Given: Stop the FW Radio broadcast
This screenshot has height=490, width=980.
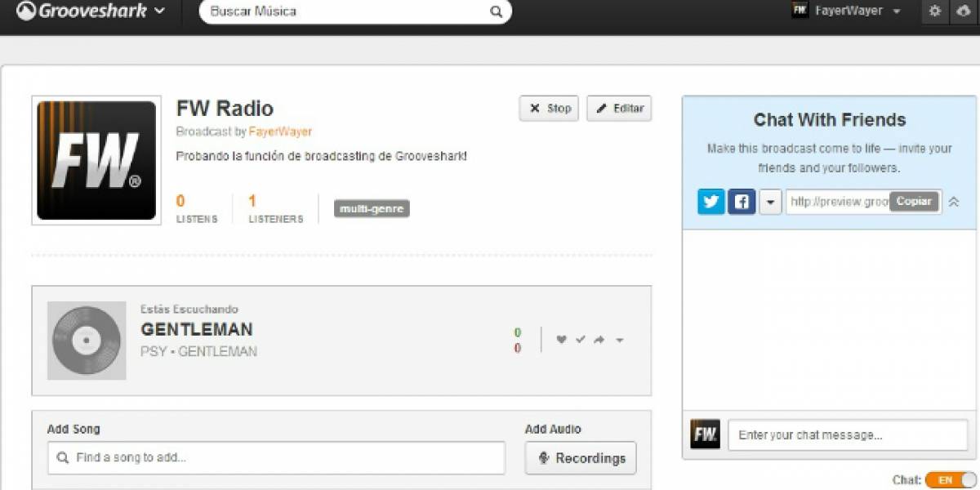Looking at the screenshot, I should click(549, 109).
